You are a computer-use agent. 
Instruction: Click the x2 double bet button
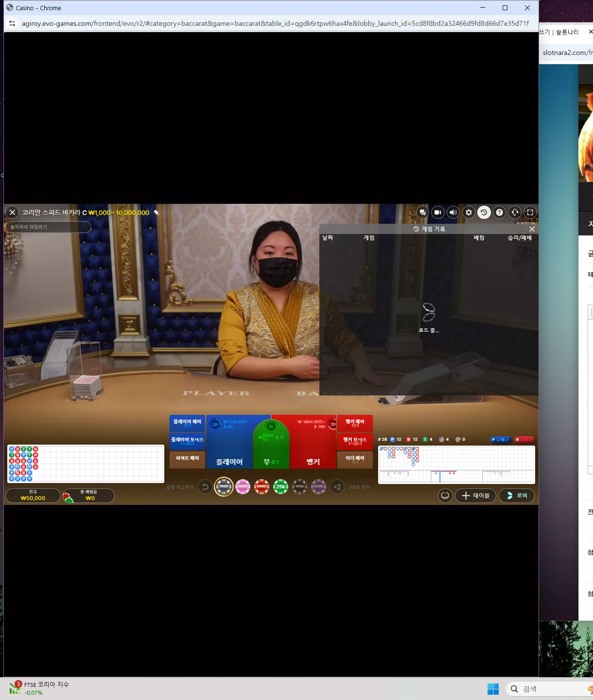[x=337, y=486]
